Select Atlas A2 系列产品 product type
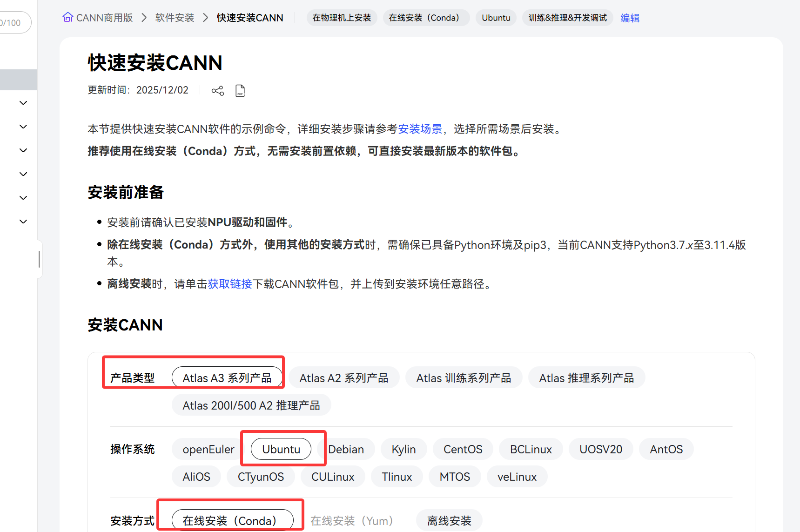Viewport: 800px width, 532px height. [x=344, y=378]
